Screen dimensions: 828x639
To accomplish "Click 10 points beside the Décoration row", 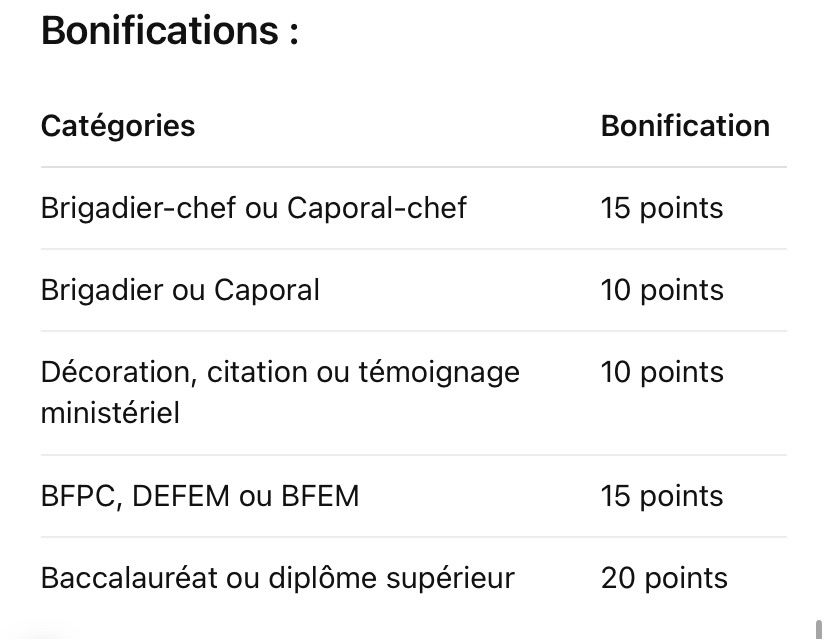I will click(x=661, y=372).
